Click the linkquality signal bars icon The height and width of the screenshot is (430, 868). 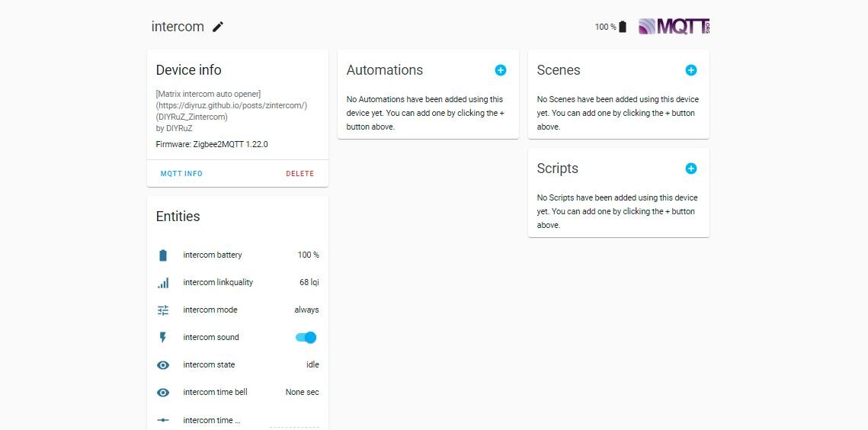pos(163,283)
